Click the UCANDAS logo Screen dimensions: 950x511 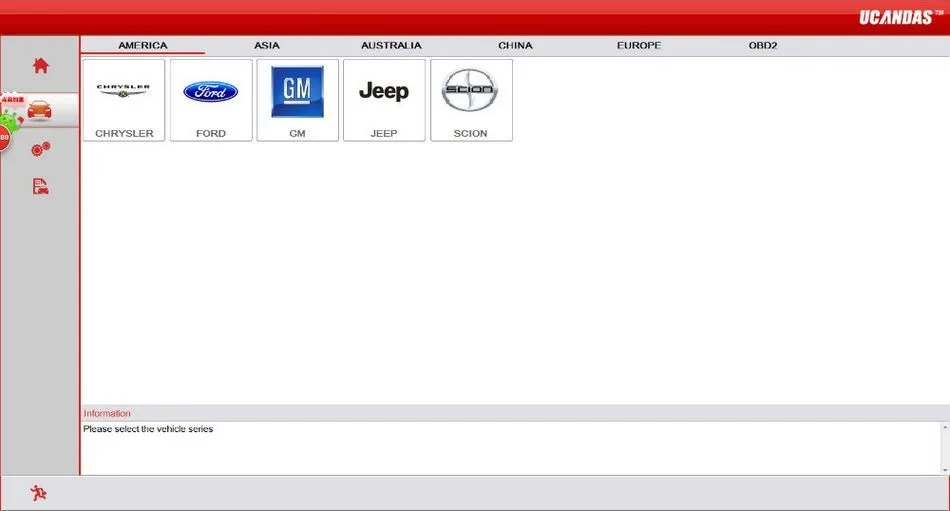[x=900, y=17]
